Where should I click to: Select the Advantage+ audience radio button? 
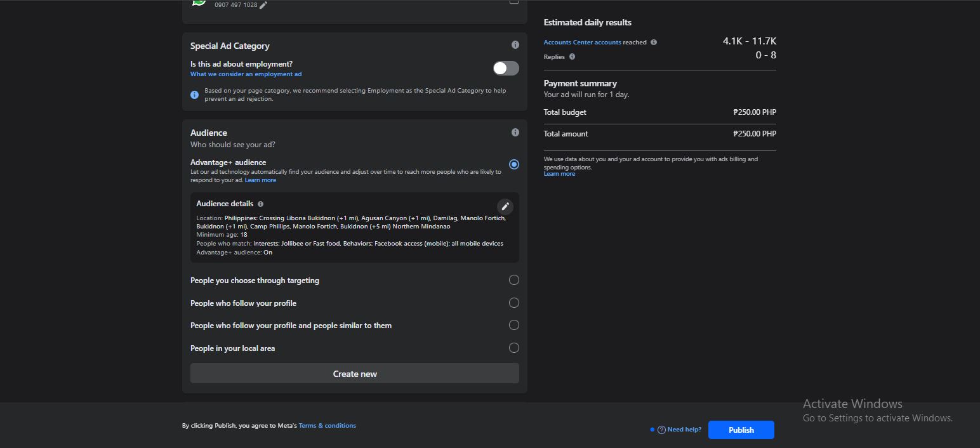click(514, 164)
